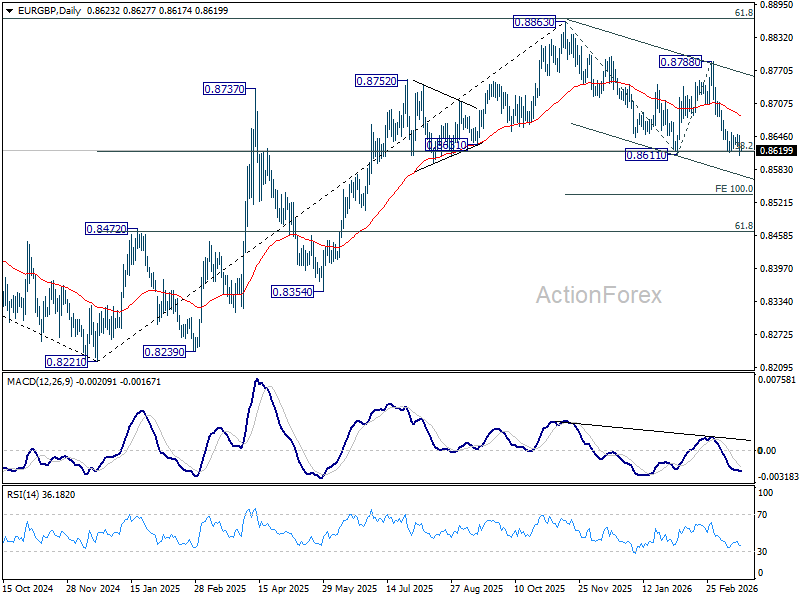Click the 0.87075 price scale value
Screen dimensions: 800x600
click(777, 104)
